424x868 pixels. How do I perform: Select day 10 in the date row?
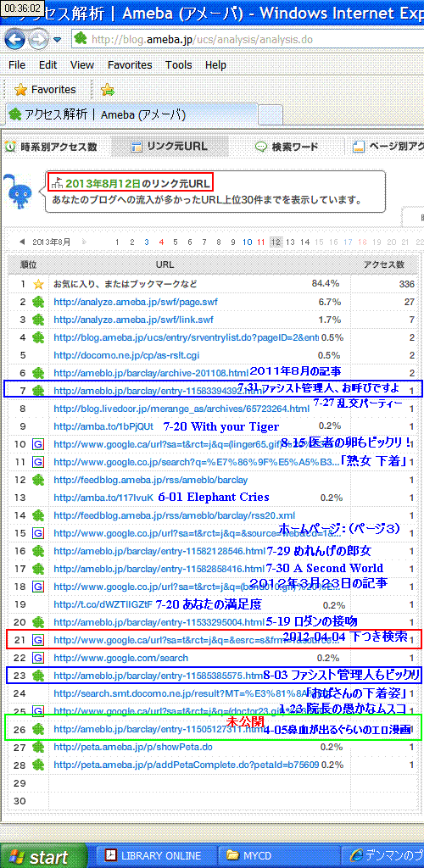247,242
